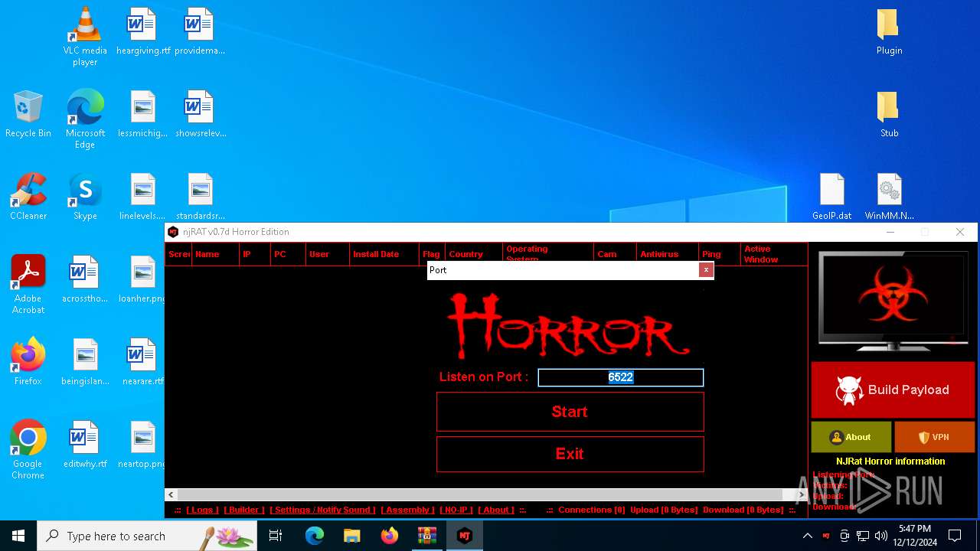This screenshot has width=980, height=551.
Task: Open the bottom-bar About link
Action: (496, 510)
